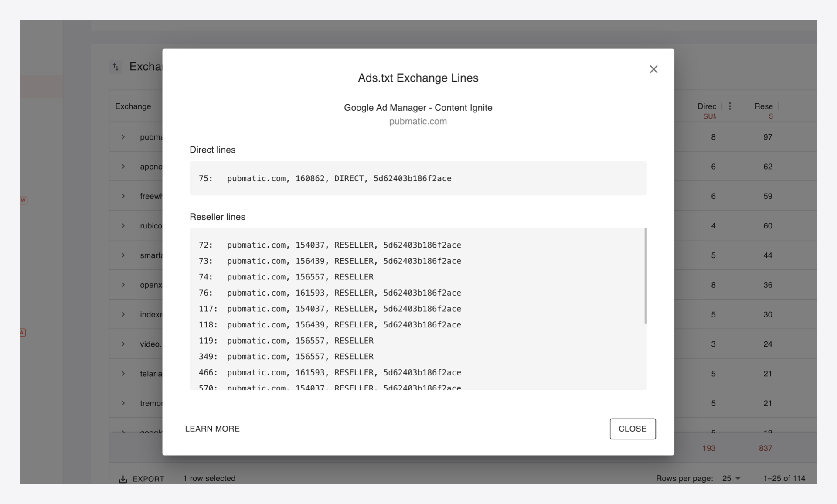Click the 1 row selected status text

(x=209, y=478)
